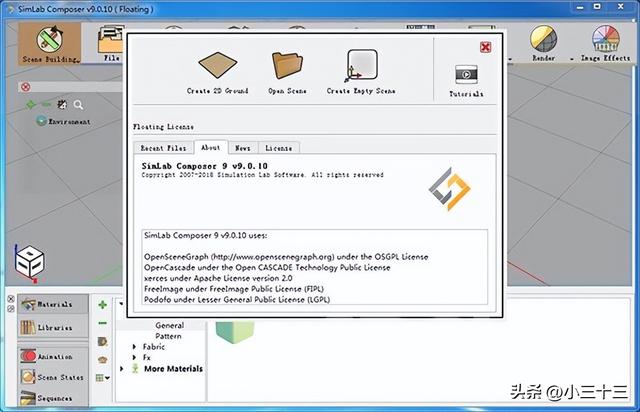Screen dimensions: 640x412
Task: Close the welcome dialog with red X
Action: [x=485, y=47]
